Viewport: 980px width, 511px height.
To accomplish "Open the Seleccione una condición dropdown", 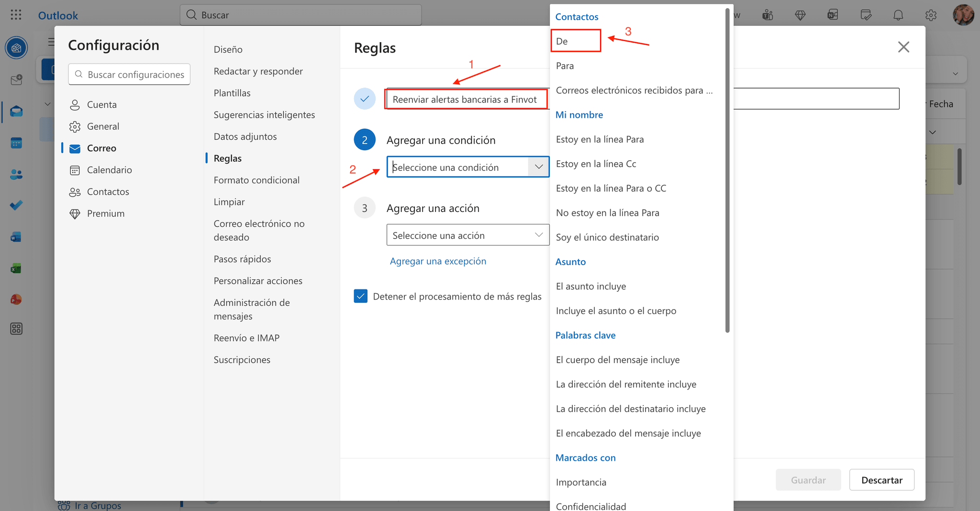I will [468, 167].
